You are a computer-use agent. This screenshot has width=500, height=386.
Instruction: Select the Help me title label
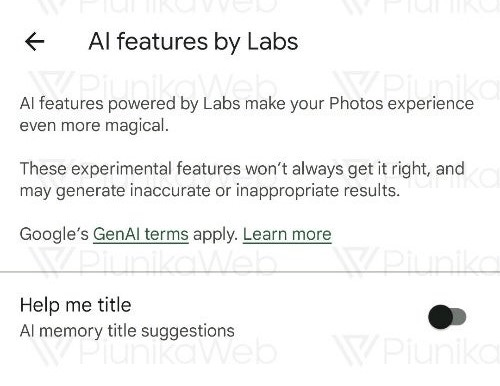click(75, 305)
